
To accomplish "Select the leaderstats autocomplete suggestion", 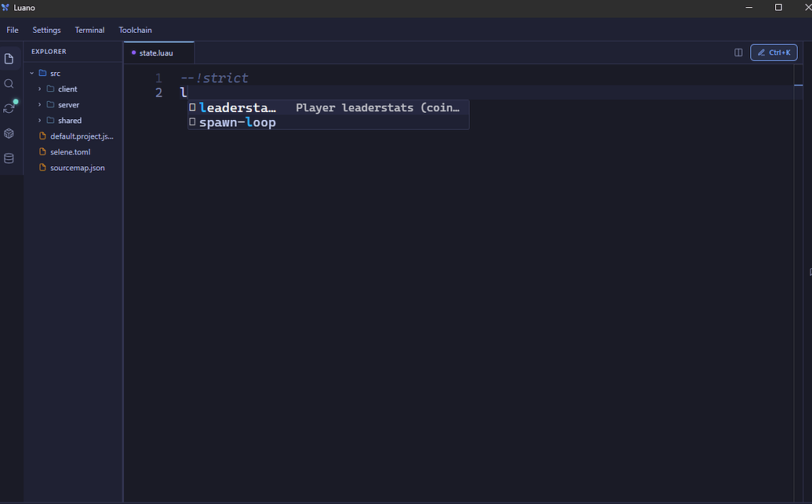I will pyautogui.click(x=328, y=107).
